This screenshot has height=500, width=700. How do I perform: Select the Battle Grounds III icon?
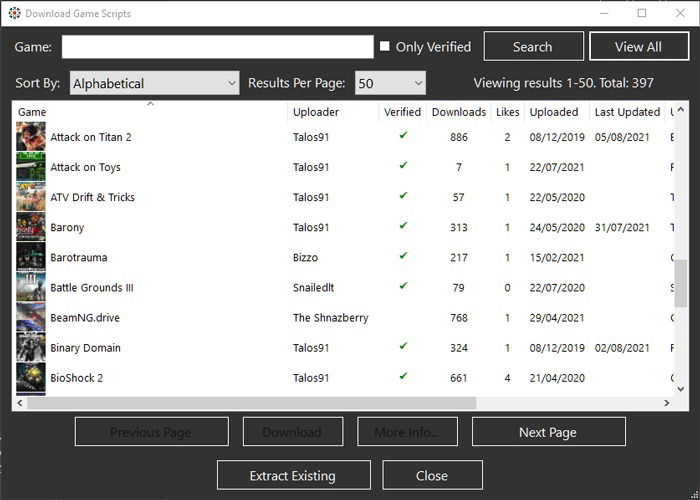click(31, 287)
